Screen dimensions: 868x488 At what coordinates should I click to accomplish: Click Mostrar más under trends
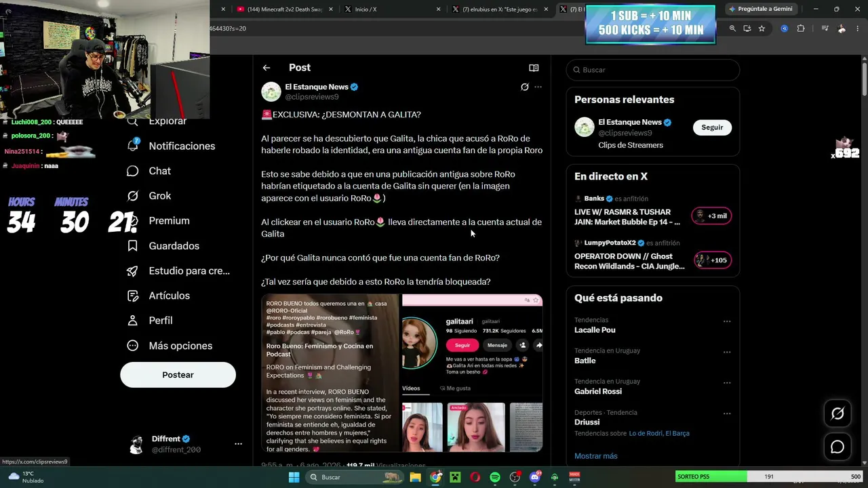(x=596, y=456)
